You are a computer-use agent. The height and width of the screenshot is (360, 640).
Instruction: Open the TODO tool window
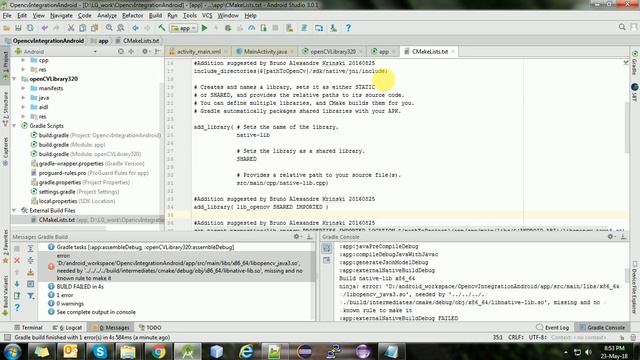(150, 327)
